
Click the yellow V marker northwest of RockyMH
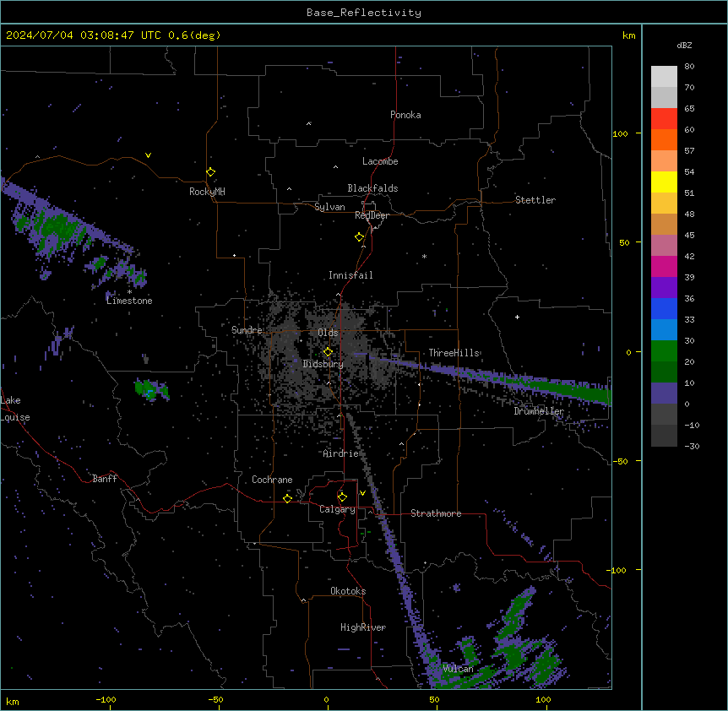coord(148,155)
